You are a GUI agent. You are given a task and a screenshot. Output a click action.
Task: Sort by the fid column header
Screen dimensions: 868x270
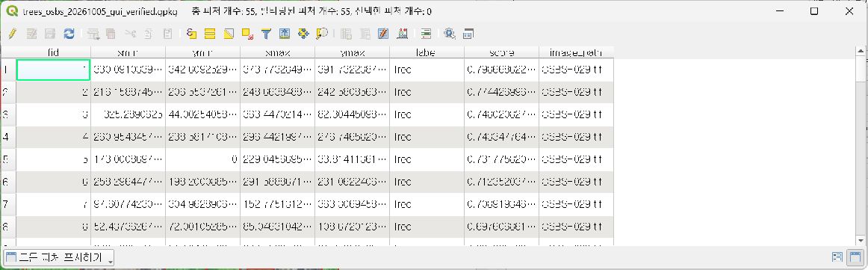point(54,52)
